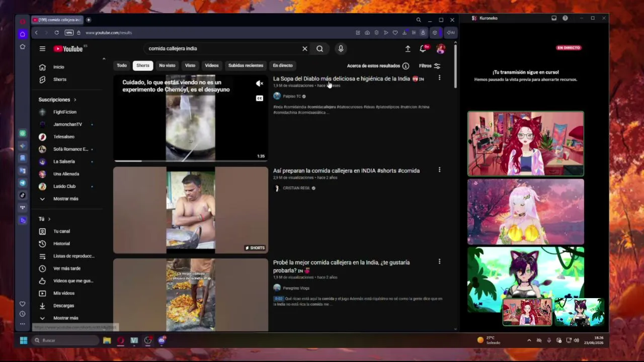Run the search with magnifier button

point(319,49)
